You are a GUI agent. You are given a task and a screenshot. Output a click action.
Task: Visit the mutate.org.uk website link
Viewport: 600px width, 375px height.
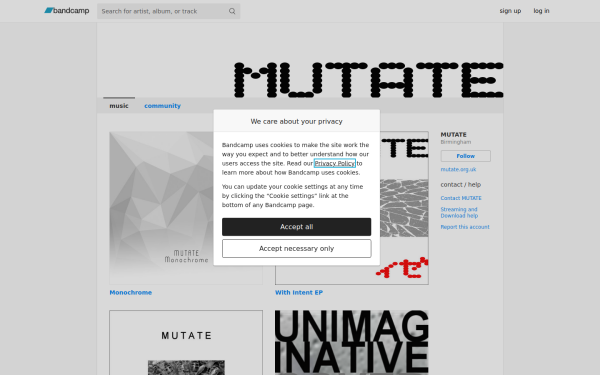tap(458, 170)
